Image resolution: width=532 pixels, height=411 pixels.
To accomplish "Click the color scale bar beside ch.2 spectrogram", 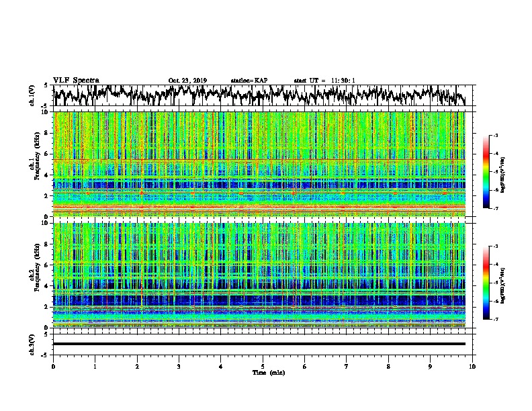I will coord(486,283).
